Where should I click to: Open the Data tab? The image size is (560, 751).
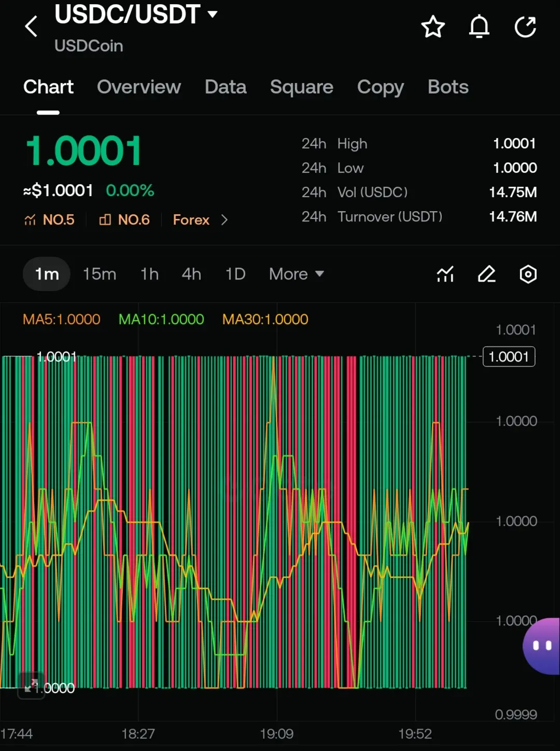click(226, 87)
